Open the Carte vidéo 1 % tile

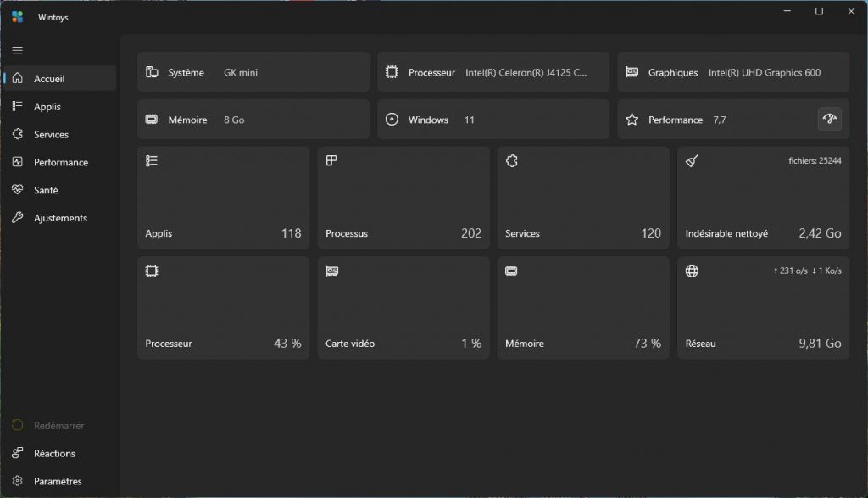coord(403,307)
